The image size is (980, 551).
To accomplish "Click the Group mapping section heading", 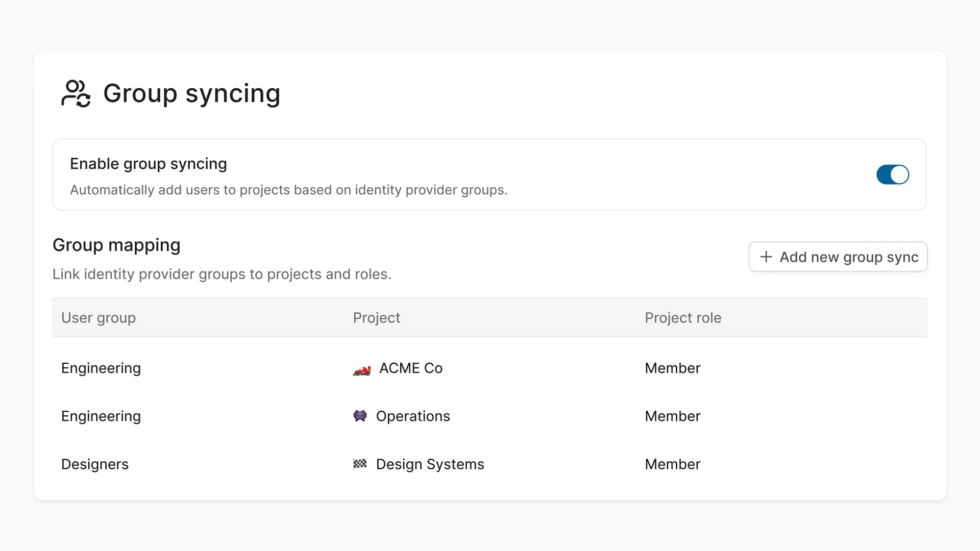I will click(x=116, y=245).
